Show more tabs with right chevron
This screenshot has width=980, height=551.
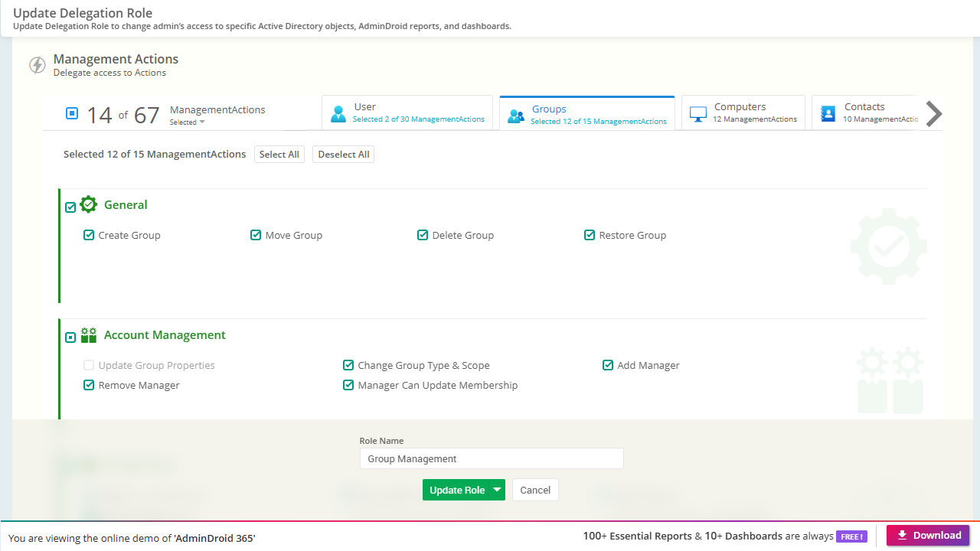(934, 113)
